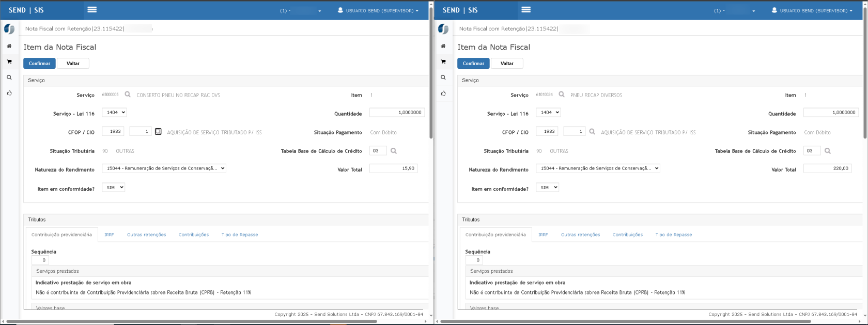Expand Natureza do Rendimento dropdown in right window
The image size is (868, 325).
click(598, 168)
